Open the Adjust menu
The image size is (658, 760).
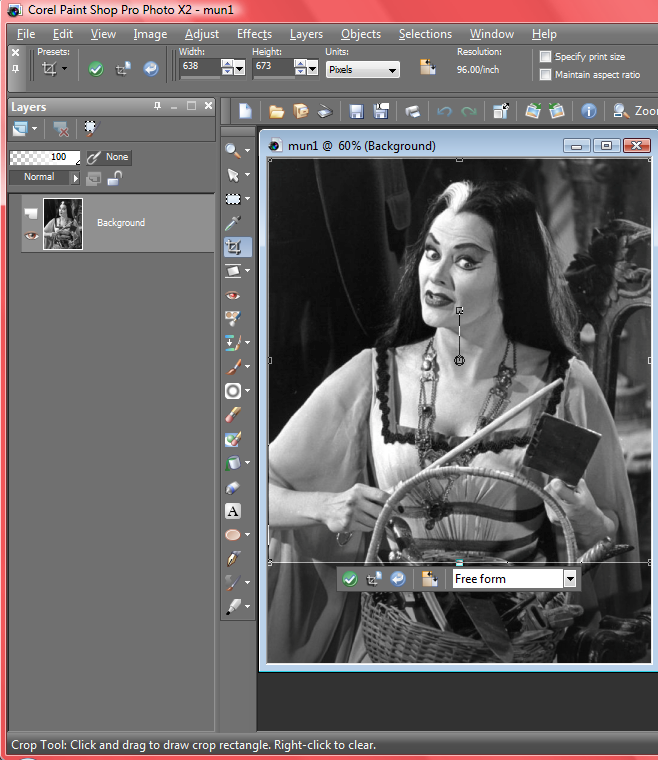(x=202, y=34)
